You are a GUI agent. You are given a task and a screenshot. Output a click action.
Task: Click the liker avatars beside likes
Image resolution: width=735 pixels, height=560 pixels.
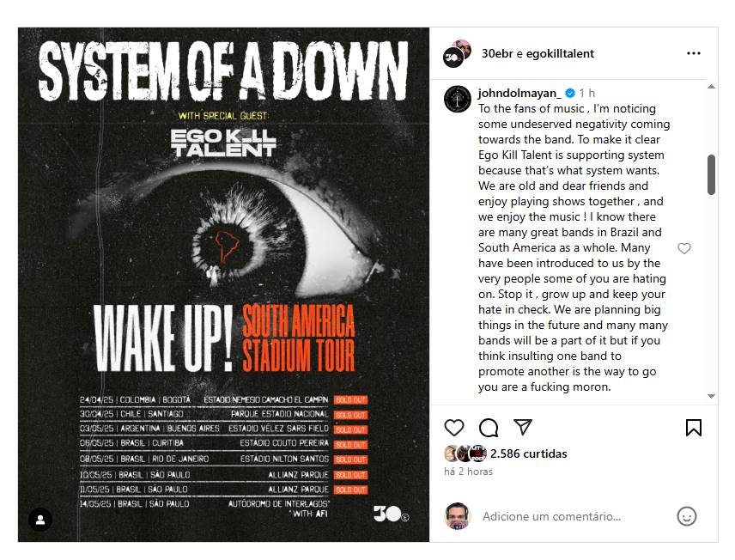[465, 453]
